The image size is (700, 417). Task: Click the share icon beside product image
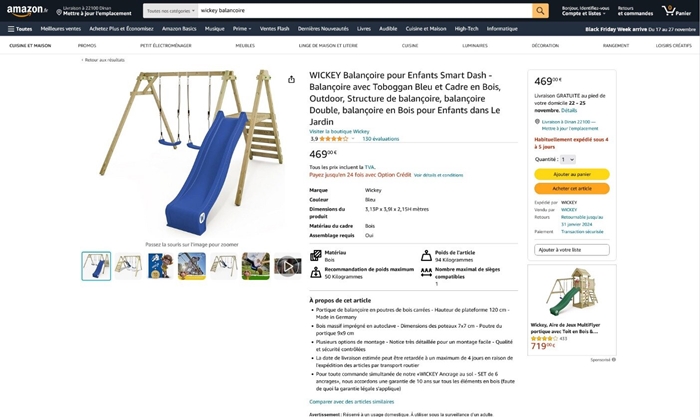[292, 79]
